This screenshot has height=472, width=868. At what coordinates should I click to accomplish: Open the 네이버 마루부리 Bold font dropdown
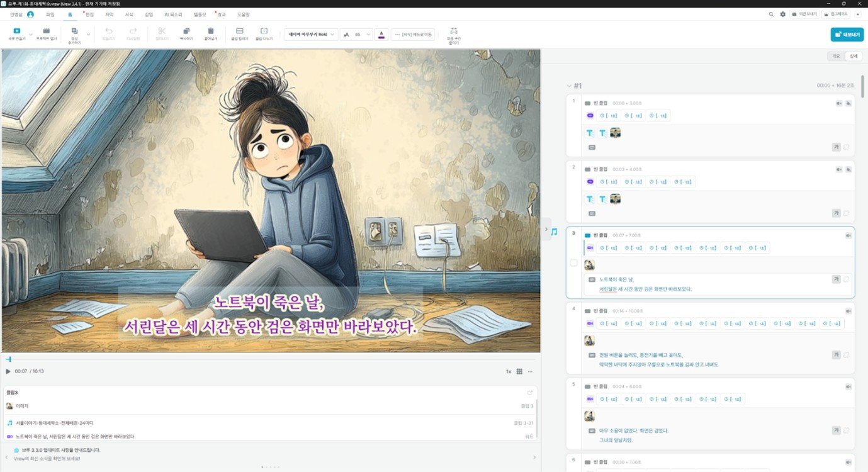click(310, 35)
